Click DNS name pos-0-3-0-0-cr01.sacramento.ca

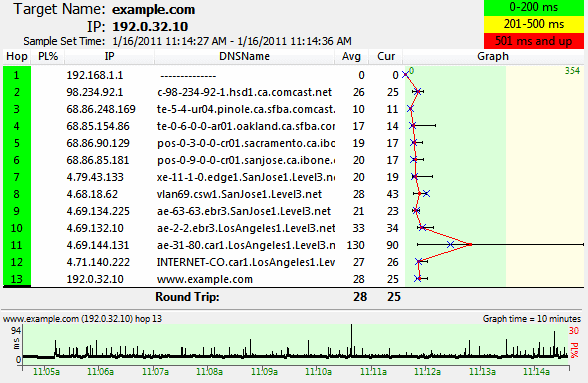(x=246, y=143)
